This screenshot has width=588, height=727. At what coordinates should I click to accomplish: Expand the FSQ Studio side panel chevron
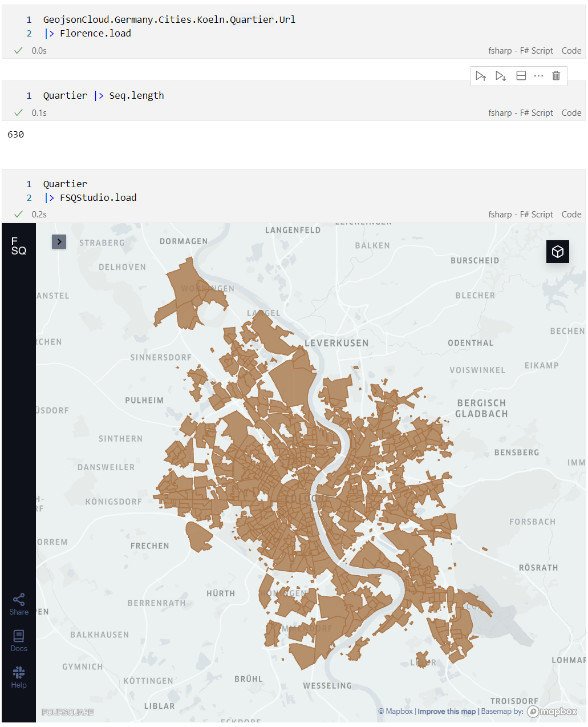59,242
